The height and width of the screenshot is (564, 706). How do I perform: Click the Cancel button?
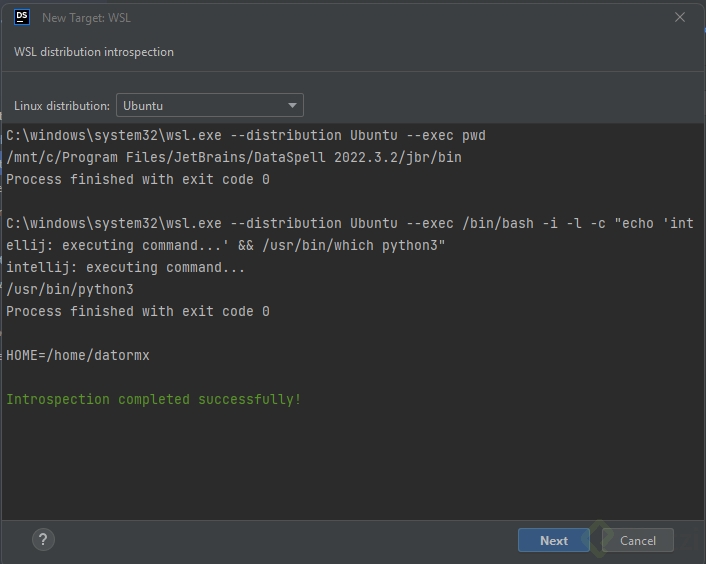pyautogui.click(x=638, y=540)
